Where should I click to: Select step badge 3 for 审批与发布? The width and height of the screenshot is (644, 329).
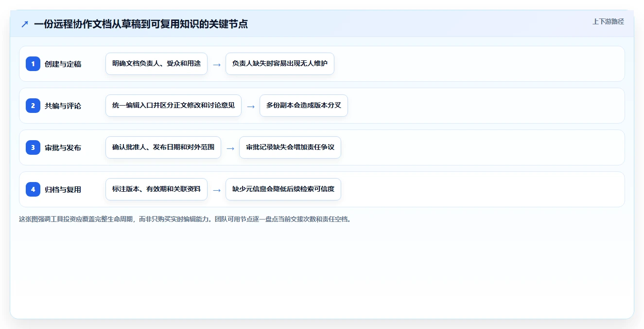[33, 147]
